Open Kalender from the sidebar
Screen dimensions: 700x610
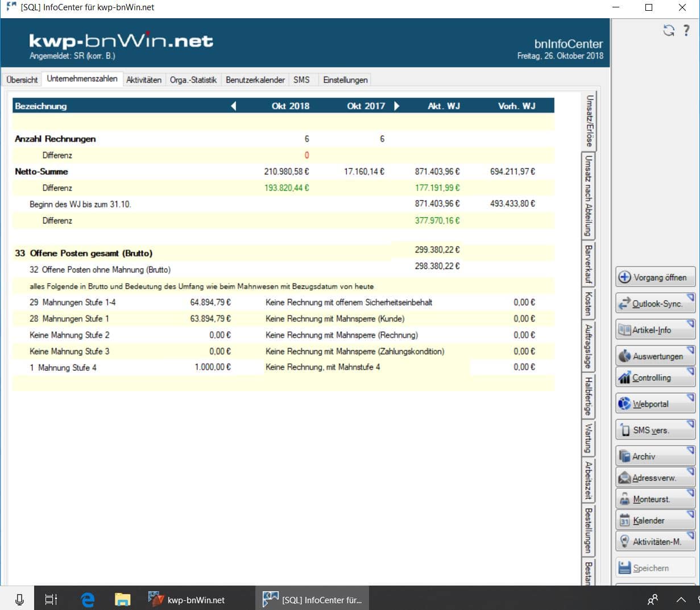(x=655, y=520)
